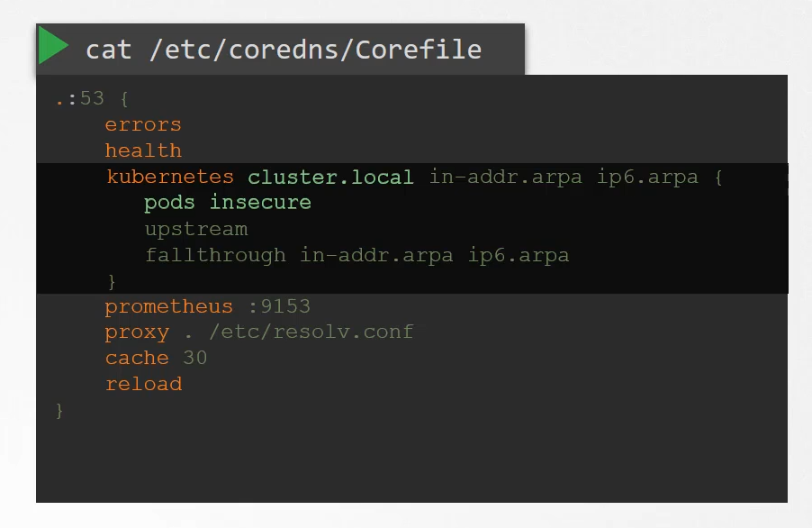Select the :9153 port value
The width and height of the screenshot is (812, 528).
280,306
